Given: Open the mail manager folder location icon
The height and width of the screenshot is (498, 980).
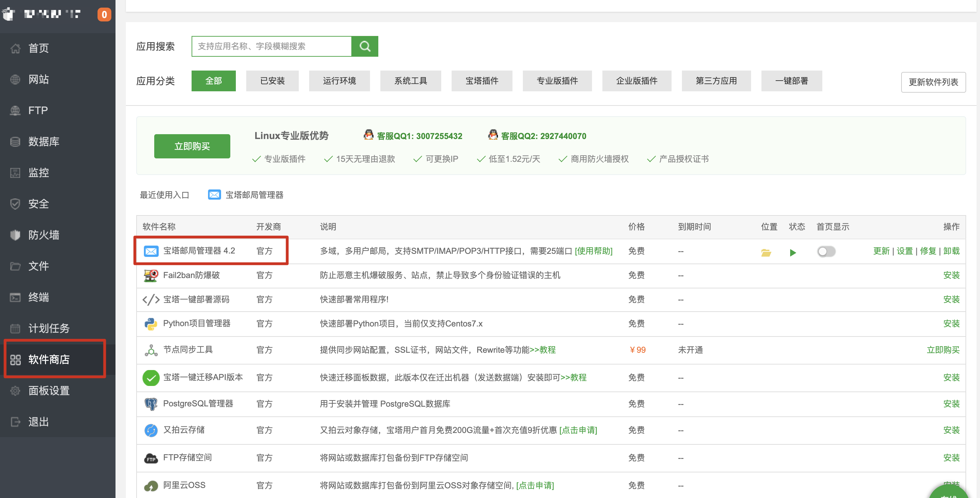Looking at the screenshot, I should [x=766, y=252].
